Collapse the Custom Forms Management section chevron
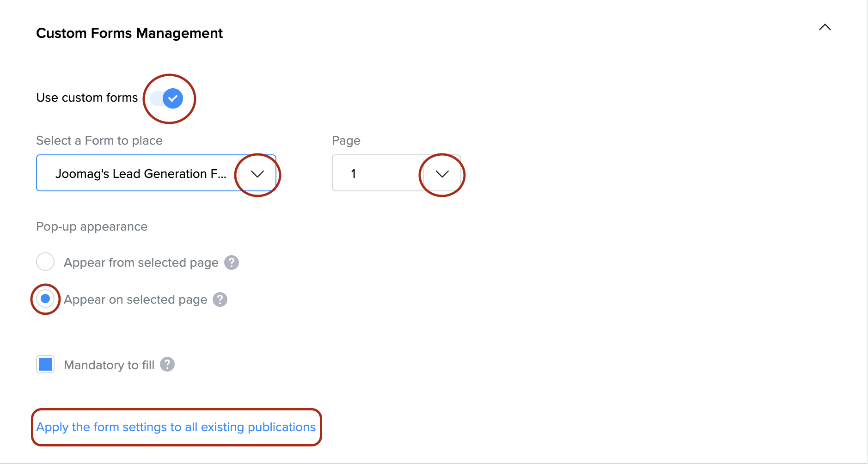868x464 pixels. tap(825, 27)
